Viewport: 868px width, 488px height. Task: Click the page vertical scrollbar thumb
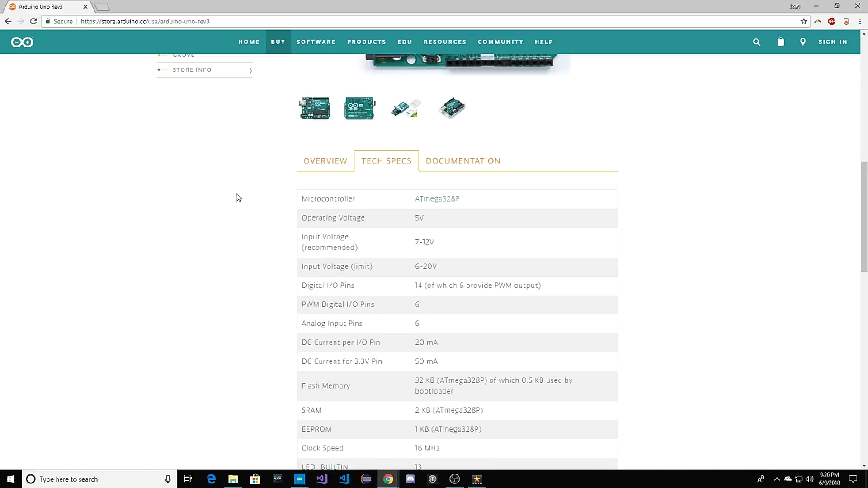tap(864, 217)
